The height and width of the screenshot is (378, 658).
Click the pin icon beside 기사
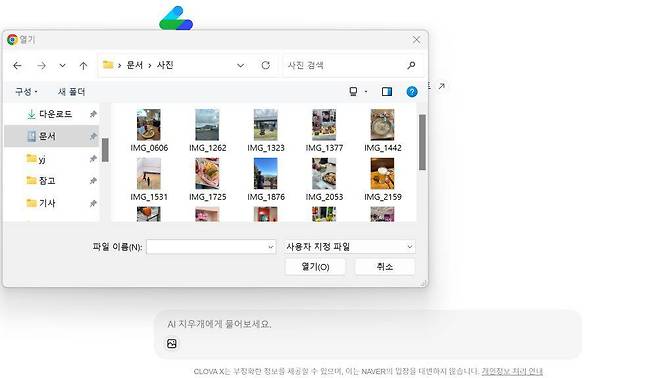pos(93,203)
